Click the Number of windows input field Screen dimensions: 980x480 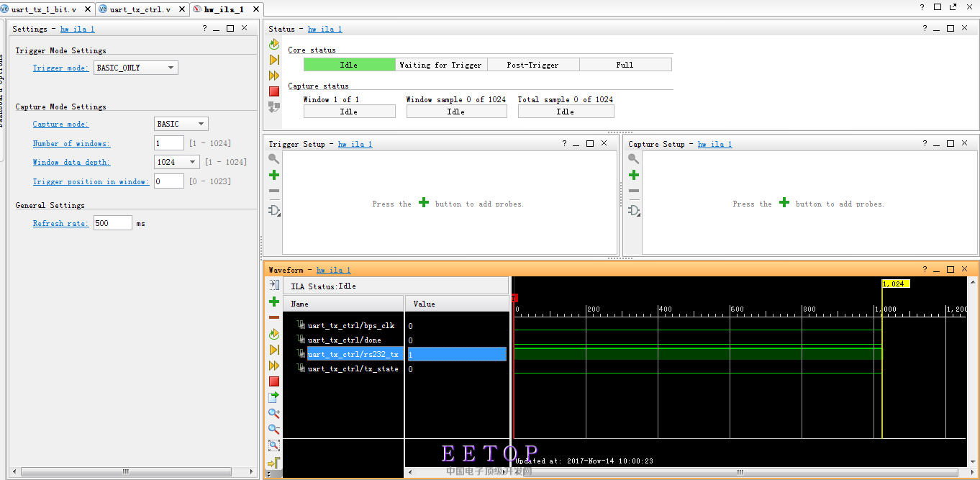(x=169, y=143)
